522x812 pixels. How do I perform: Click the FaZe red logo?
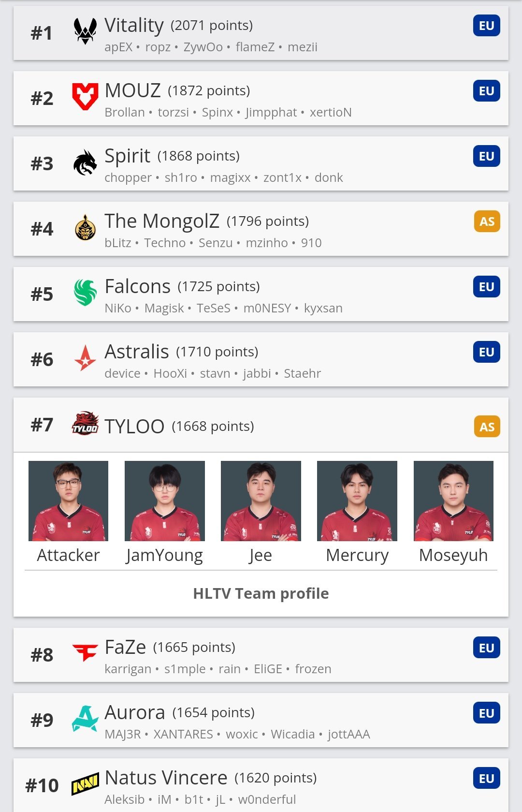point(85,652)
